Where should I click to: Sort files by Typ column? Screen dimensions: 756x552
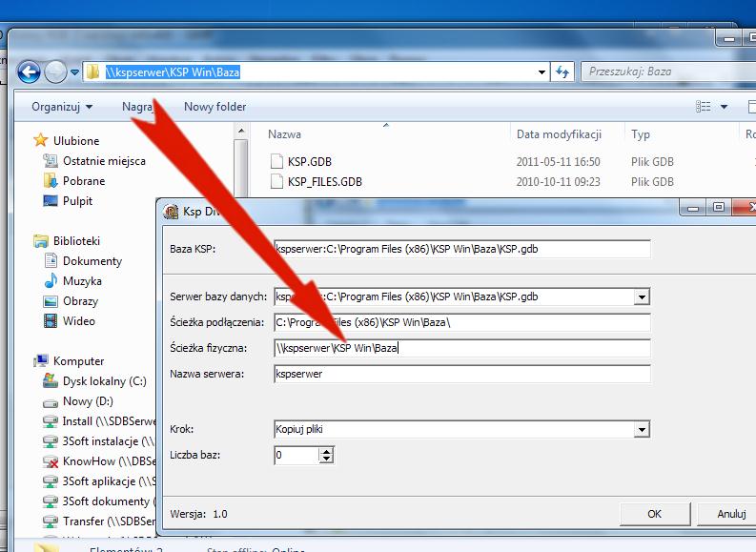coord(641,134)
